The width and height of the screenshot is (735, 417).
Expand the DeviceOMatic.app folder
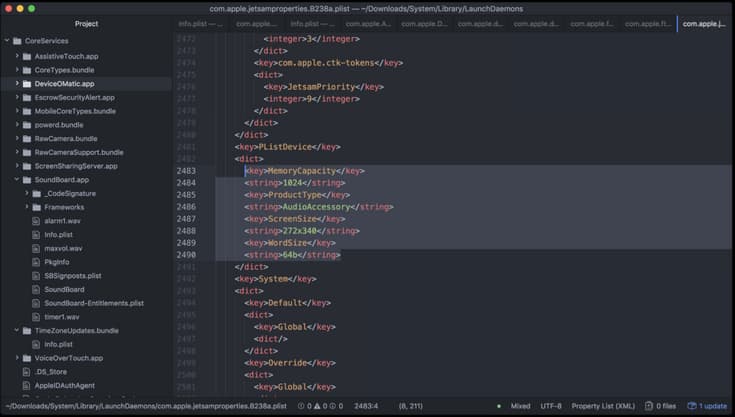point(17,83)
